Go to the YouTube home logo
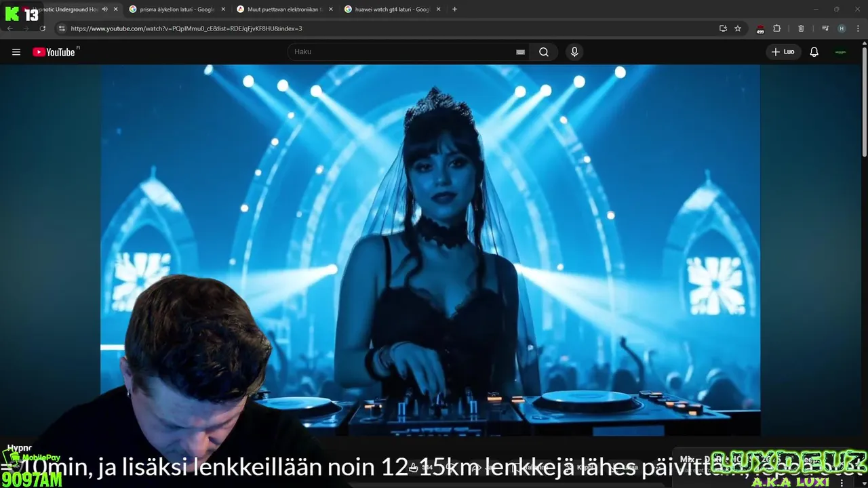Viewport: 868px width, 488px height. 54,52
